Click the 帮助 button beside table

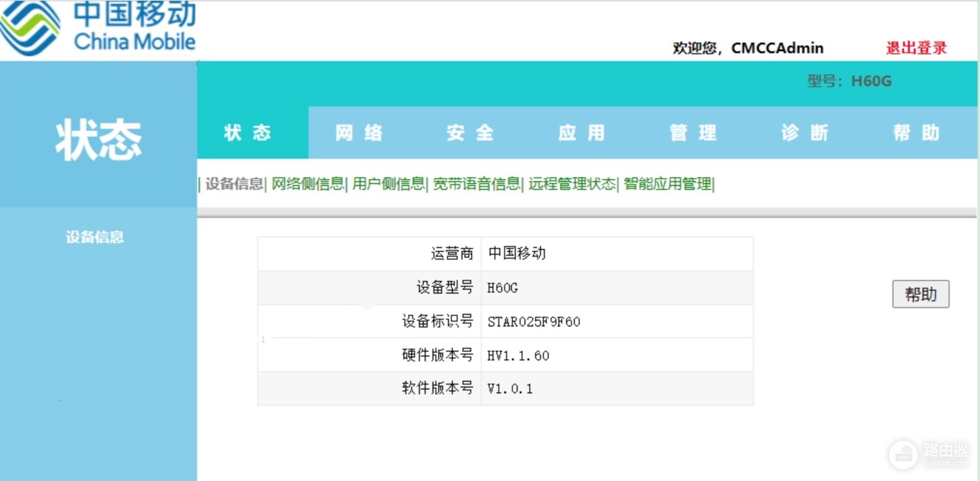tap(920, 294)
